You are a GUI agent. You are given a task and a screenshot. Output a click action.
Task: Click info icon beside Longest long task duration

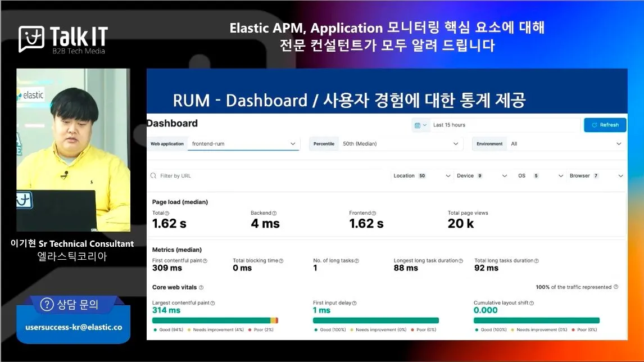[461, 261]
